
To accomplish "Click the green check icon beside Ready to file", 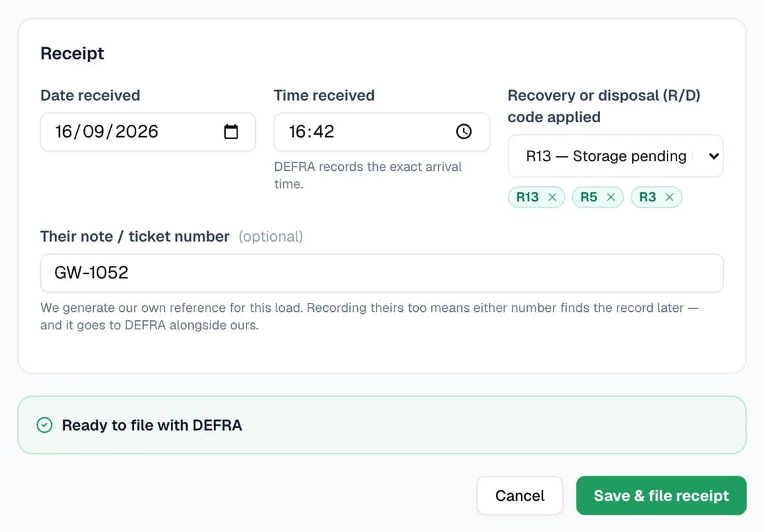I will point(44,425).
